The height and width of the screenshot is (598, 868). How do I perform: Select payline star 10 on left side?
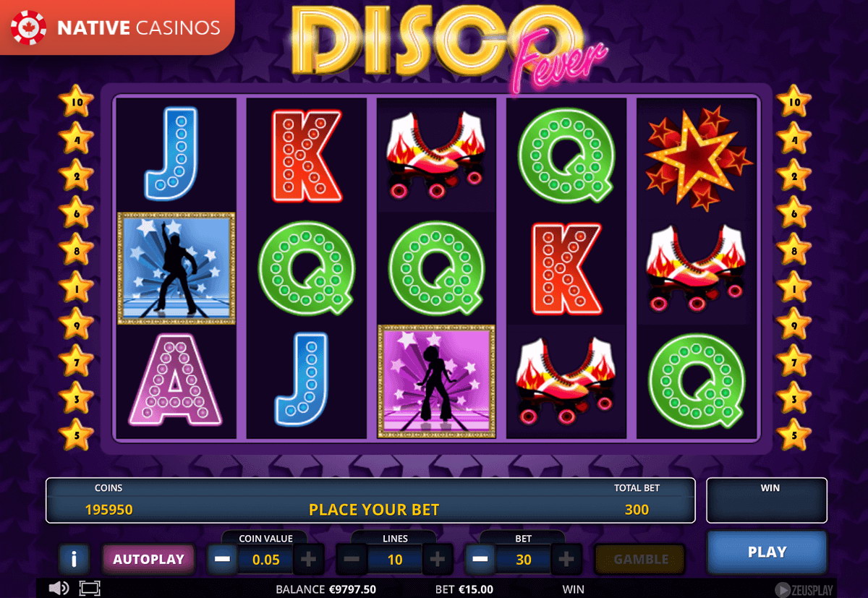coord(75,102)
